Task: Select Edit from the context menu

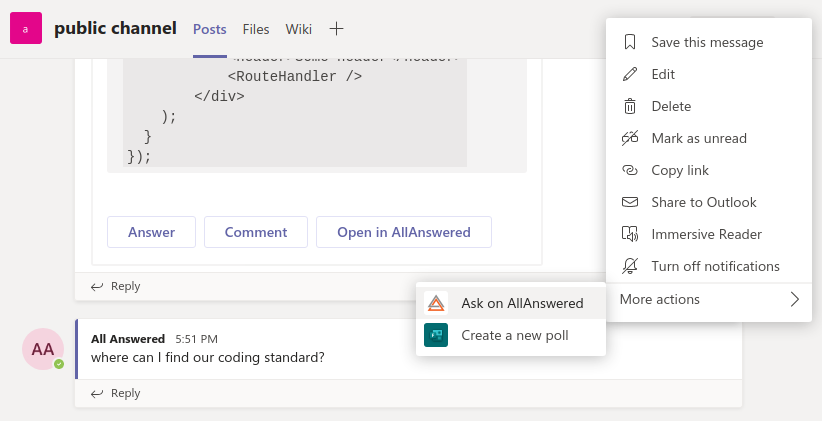Action: 709,74
